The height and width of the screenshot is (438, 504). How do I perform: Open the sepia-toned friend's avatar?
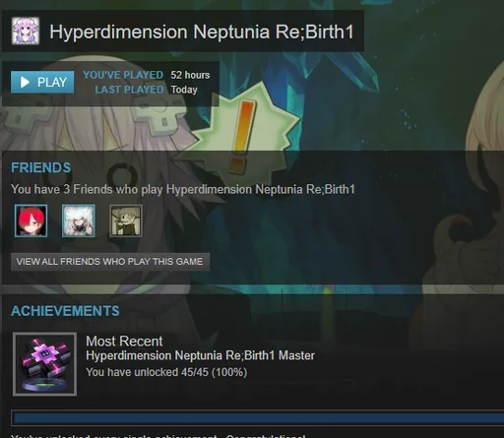point(126,220)
